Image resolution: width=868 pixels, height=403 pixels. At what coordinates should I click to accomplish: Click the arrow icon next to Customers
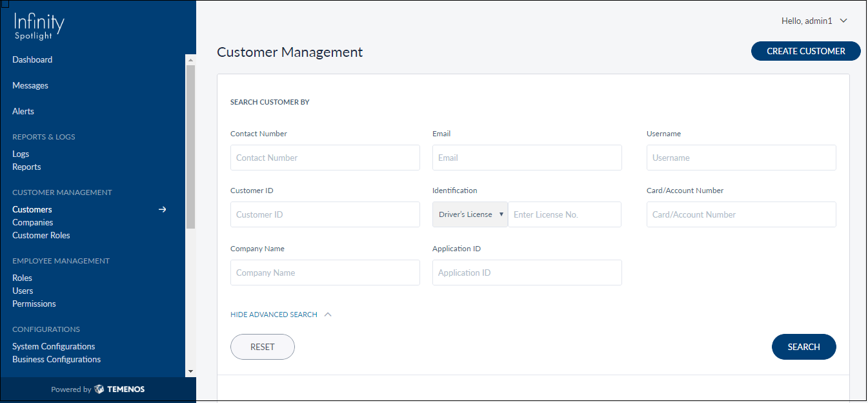[163, 209]
